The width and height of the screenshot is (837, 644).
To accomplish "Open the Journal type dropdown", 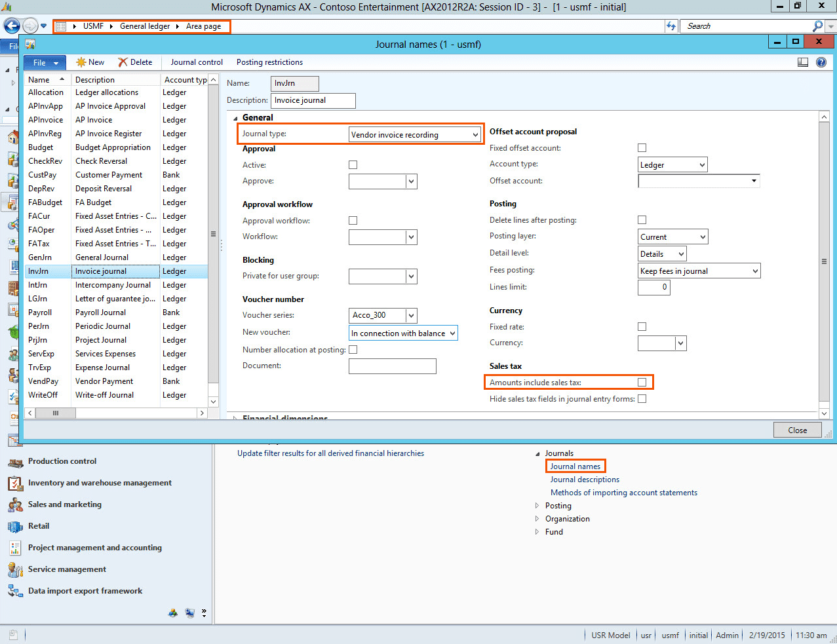I will pyautogui.click(x=475, y=135).
